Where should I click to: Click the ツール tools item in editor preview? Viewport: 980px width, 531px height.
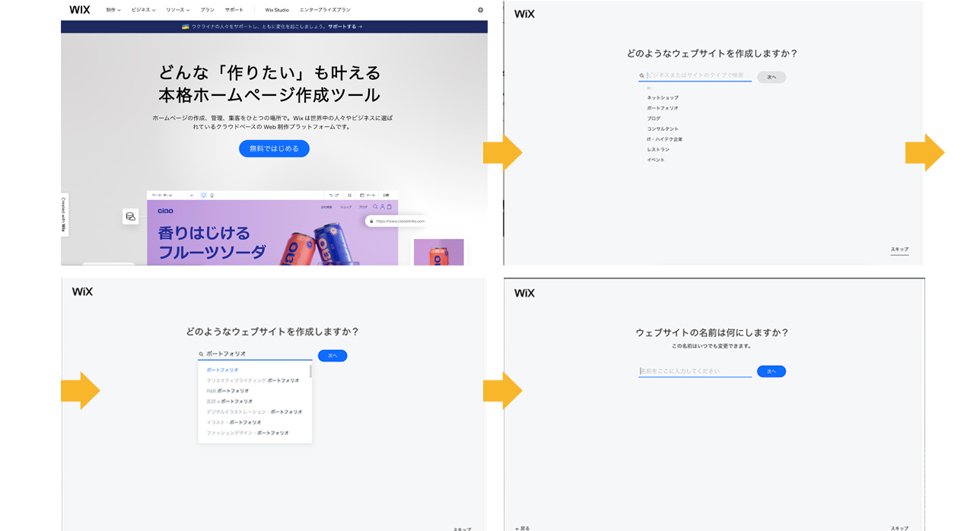pos(367,196)
